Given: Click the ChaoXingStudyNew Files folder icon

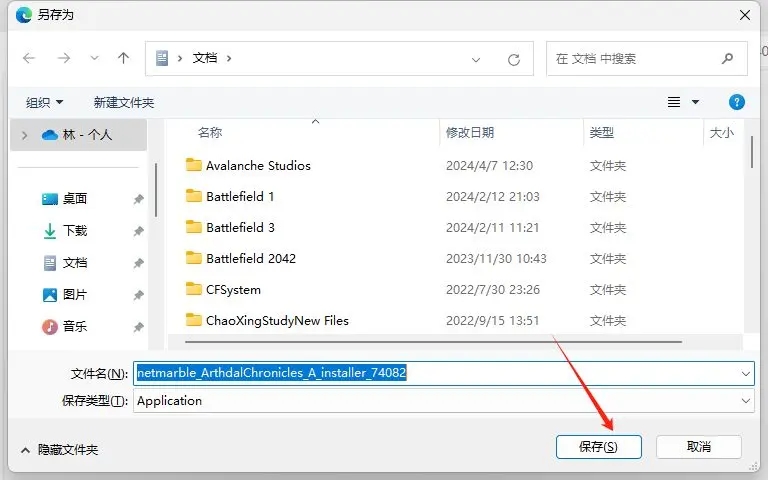Looking at the screenshot, I should 193,319.
